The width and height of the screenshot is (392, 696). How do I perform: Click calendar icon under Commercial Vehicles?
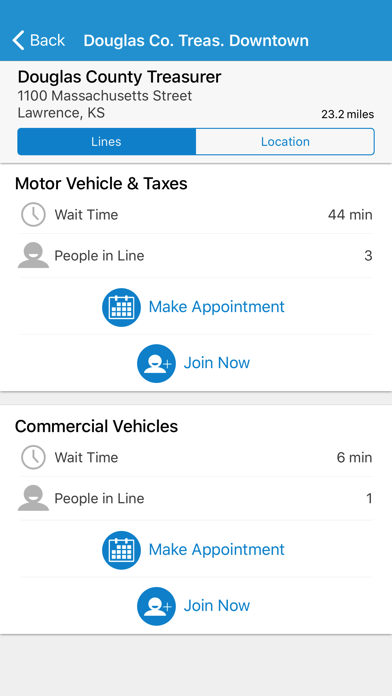pos(122,550)
